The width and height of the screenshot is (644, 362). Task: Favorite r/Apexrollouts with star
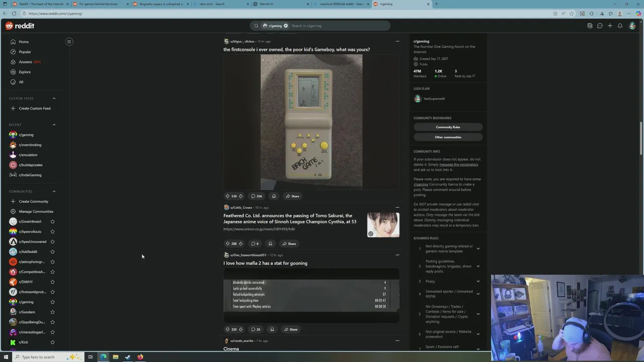point(52,231)
